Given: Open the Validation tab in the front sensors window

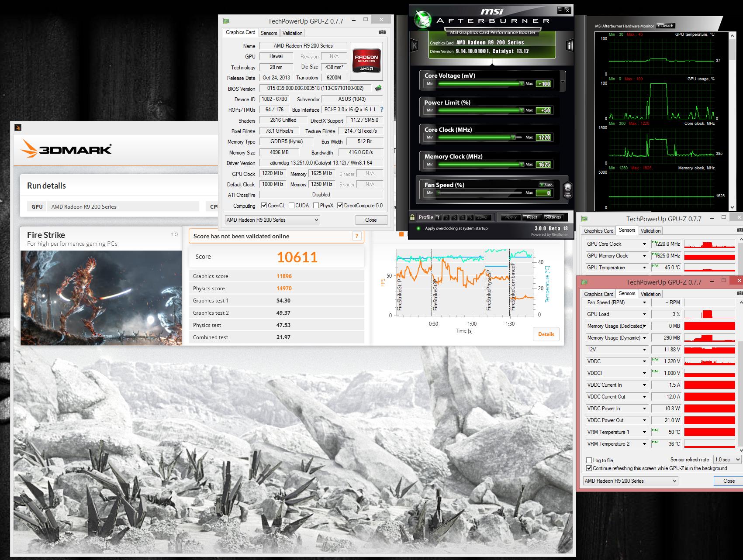Looking at the screenshot, I should [x=650, y=294].
